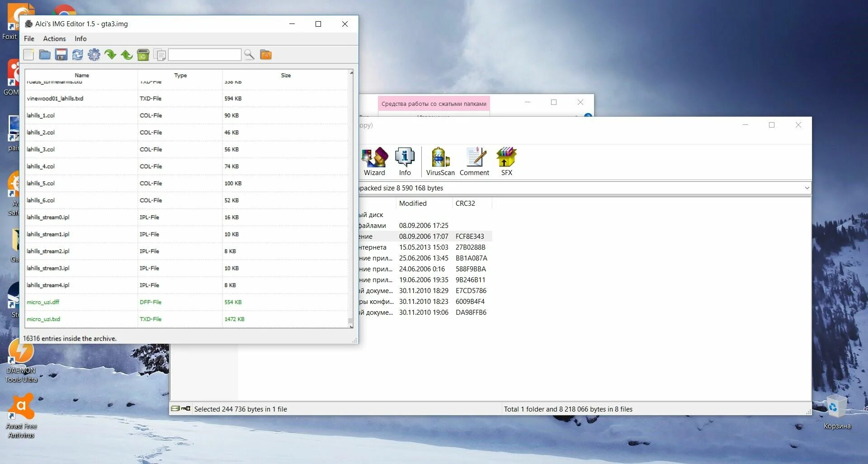
Task: Select WinRAR row with CRC32 27B0288B
Action: (425, 247)
